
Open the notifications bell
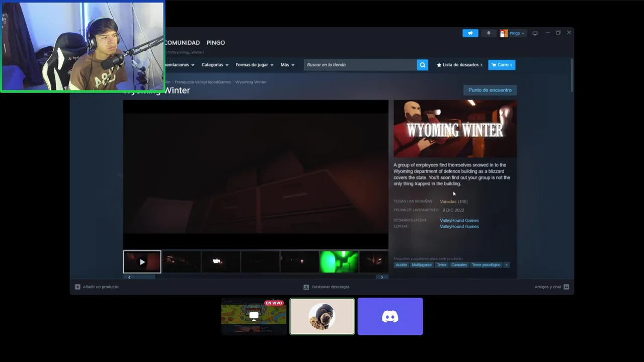tap(489, 33)
